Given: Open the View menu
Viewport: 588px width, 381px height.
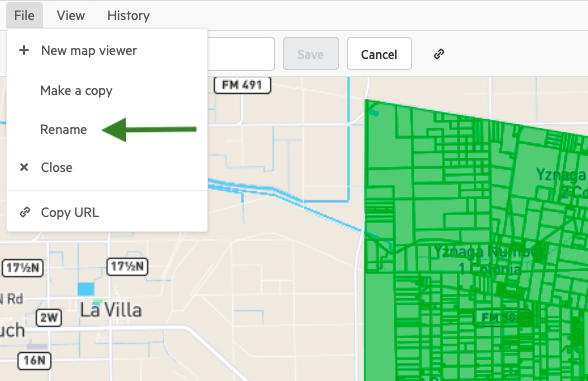Looking at the screenshot, I should 71,15.
